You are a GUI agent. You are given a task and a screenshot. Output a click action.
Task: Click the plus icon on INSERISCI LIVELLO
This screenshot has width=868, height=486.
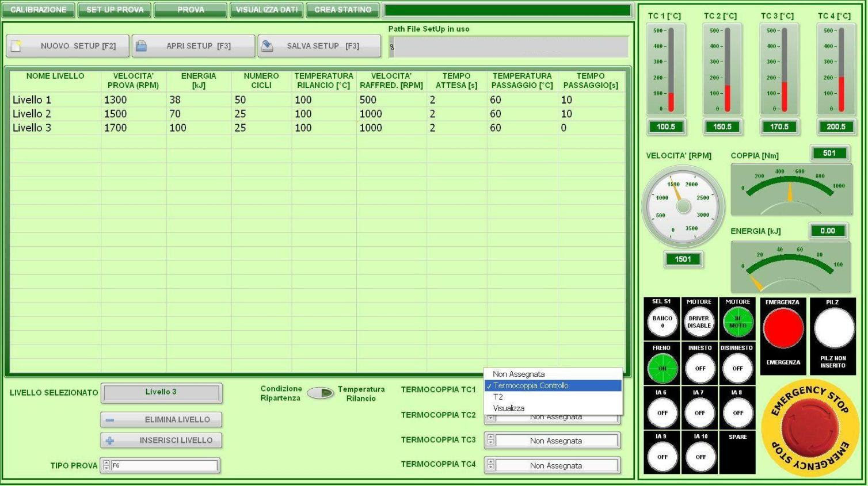tap(110, 441)
